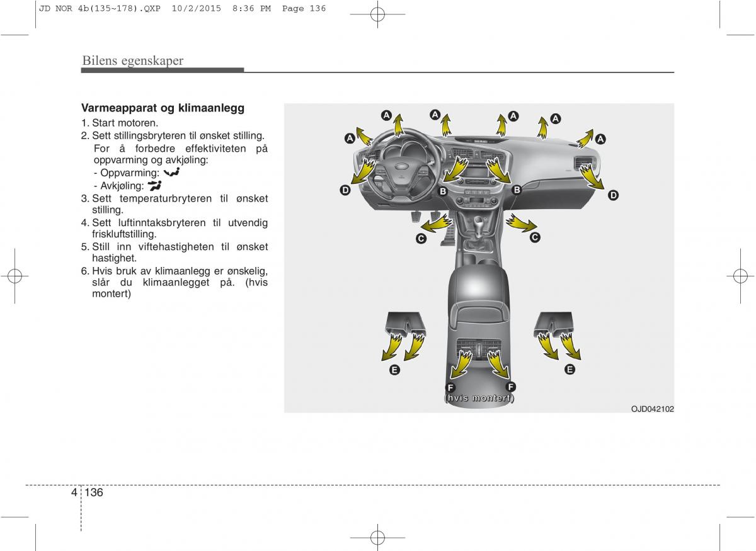Click the C label on passenger footwell side
This screenshot has height=551, width=756.
pyautogui.click(x=534, y=237)
